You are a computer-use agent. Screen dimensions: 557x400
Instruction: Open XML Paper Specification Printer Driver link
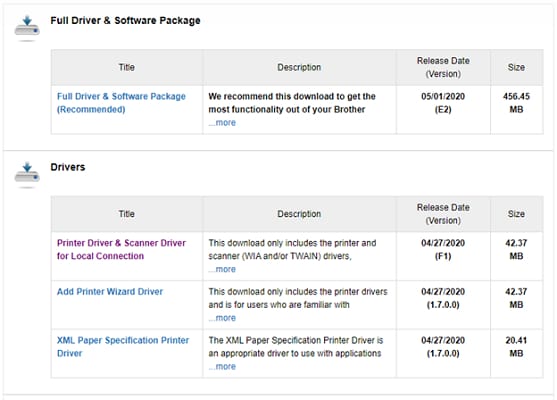[x=123, y=347]
